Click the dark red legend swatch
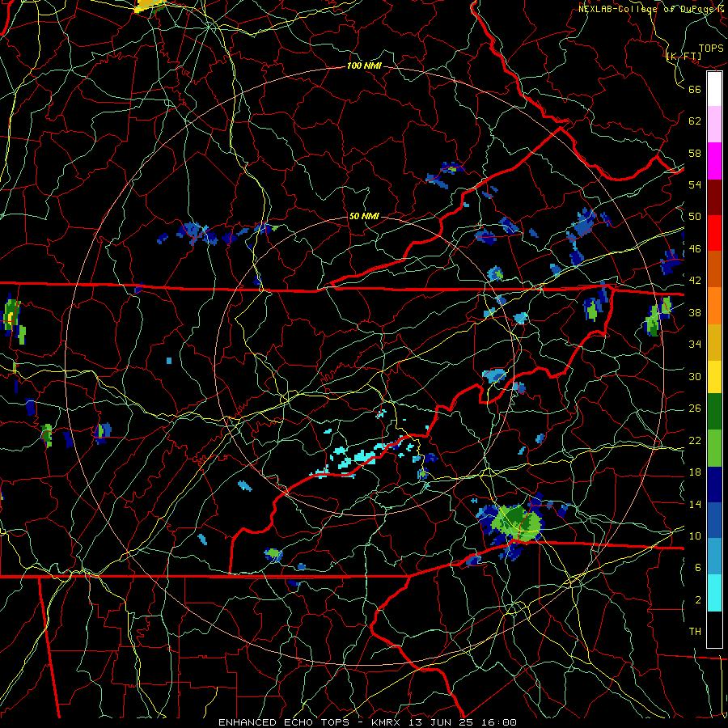The height and width of the screenshot is (728, 728). (714, 197)
